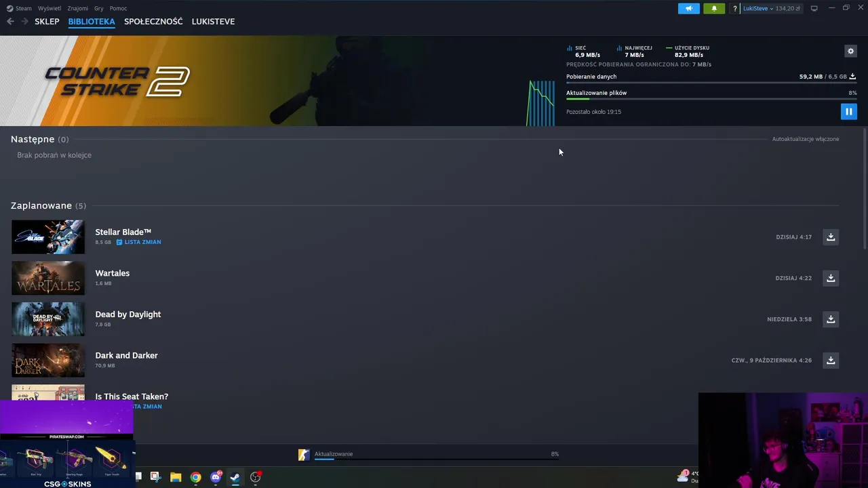This screenshot has width=868, height=488.
Task: Download Dark and Darker update now
Action: [x=831, y=360]
